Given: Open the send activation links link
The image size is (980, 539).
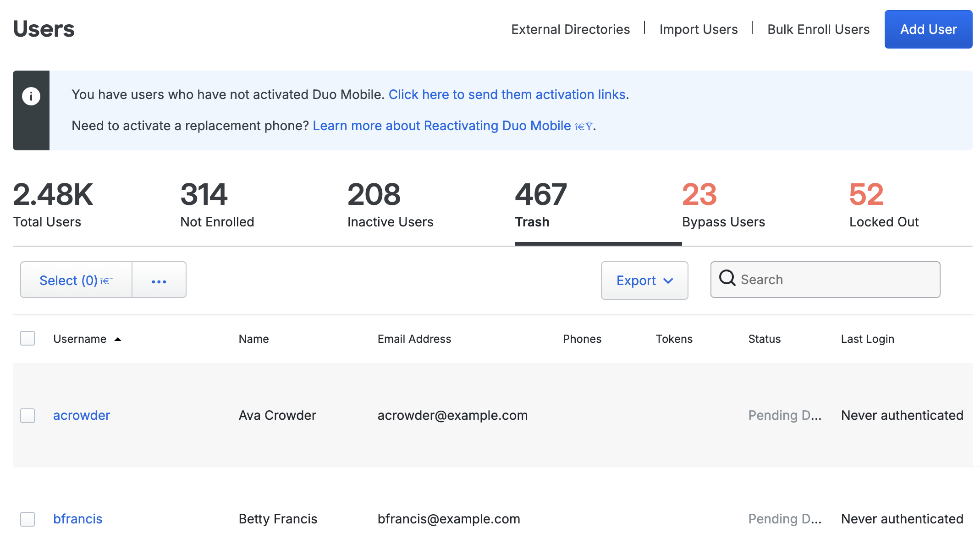Looking at the screenshot, I should tap(507, 94).
